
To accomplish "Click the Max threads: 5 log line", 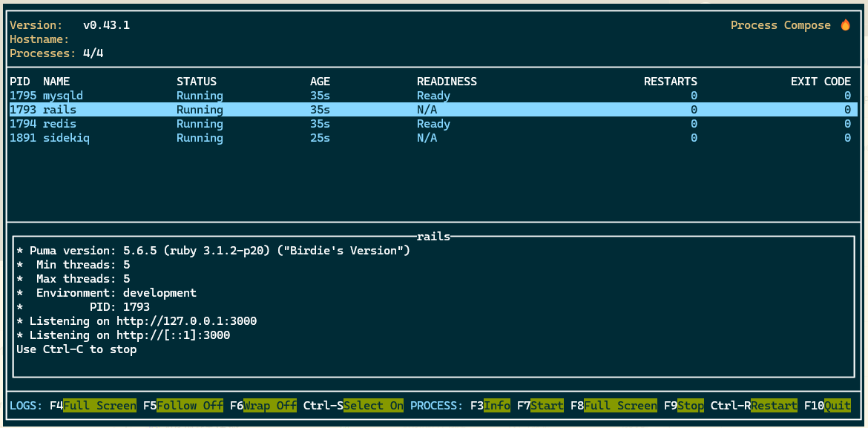I will pyautogui.click(x=73, y=279).
